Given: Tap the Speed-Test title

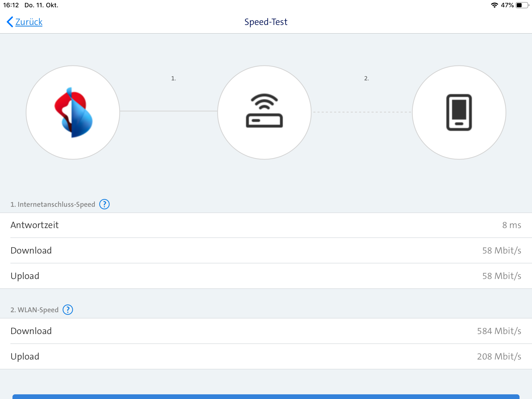Looking at the screenshot, I should point(266,22).
